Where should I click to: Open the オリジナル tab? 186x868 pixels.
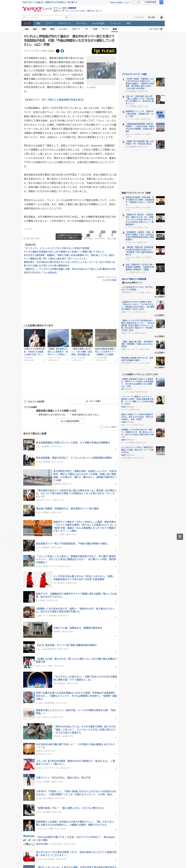(x=81, y=24)
